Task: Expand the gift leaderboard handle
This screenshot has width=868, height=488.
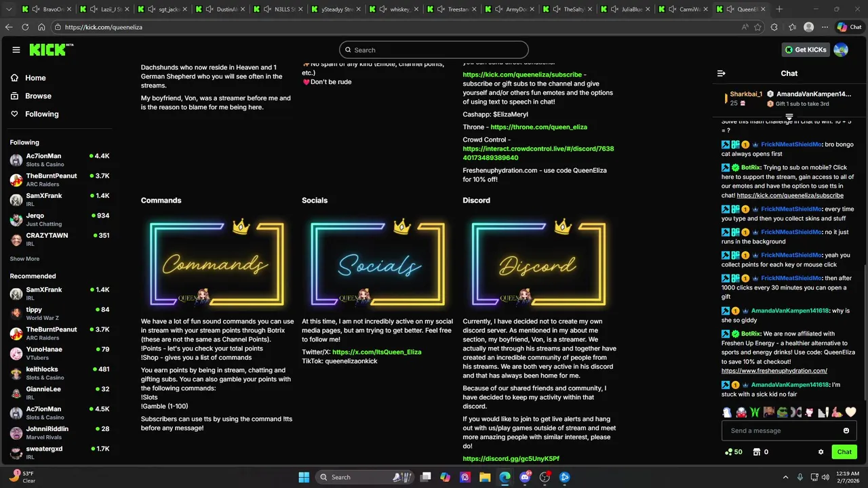Action: click(x=789, y=117)
